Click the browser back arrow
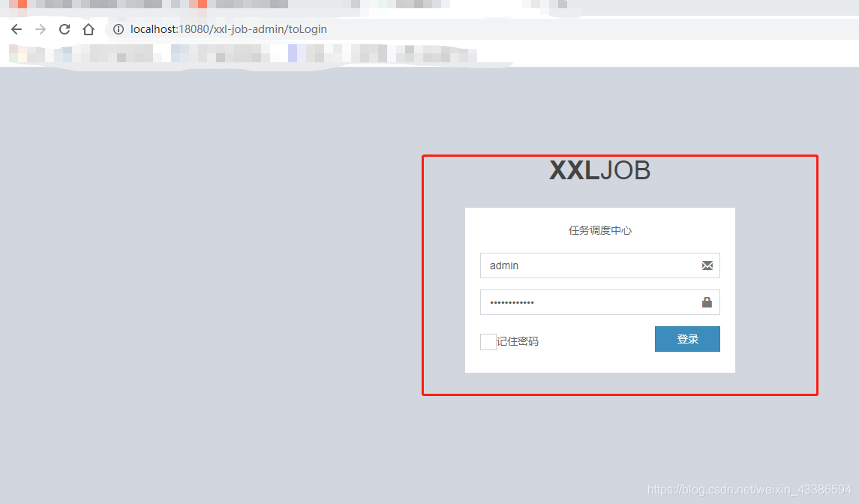This screenshot has width=859, height=504. [x=17, y=29]
